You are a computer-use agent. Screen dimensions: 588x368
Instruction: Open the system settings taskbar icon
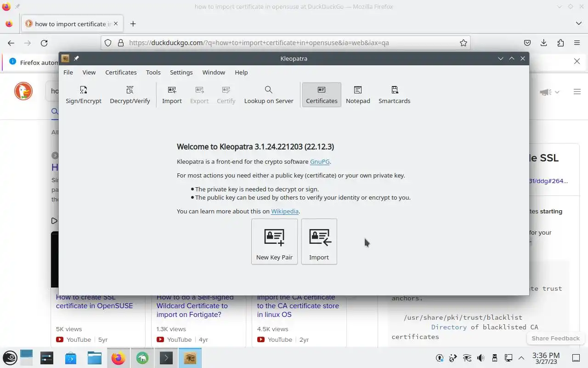46,358
